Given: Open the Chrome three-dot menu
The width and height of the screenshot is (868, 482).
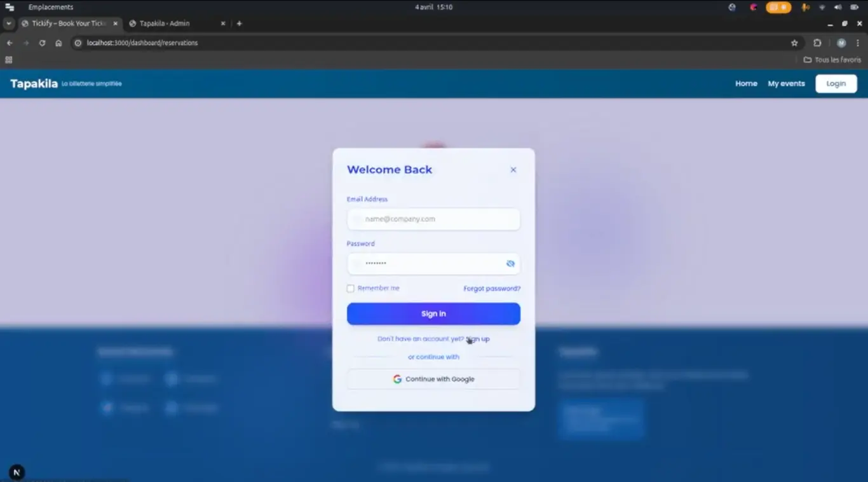Looking at the screenshot, I should [858, 43].
